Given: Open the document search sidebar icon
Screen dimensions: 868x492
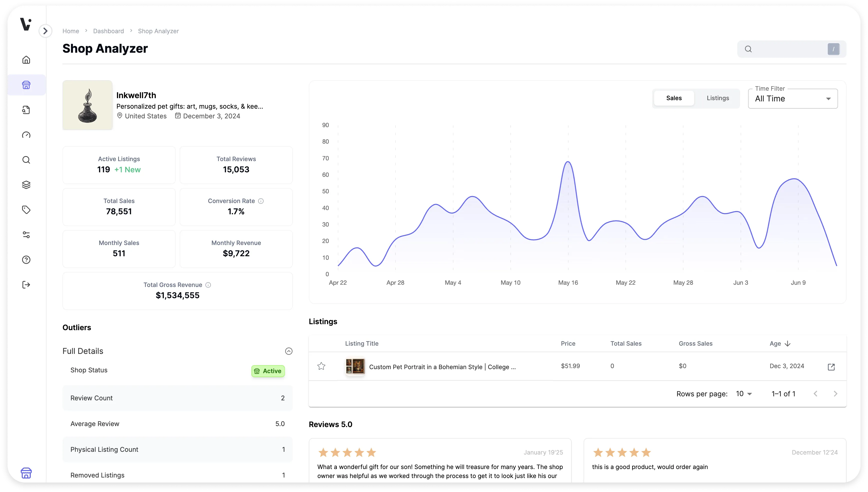Looking at the screenshot, I should (26, 110).
